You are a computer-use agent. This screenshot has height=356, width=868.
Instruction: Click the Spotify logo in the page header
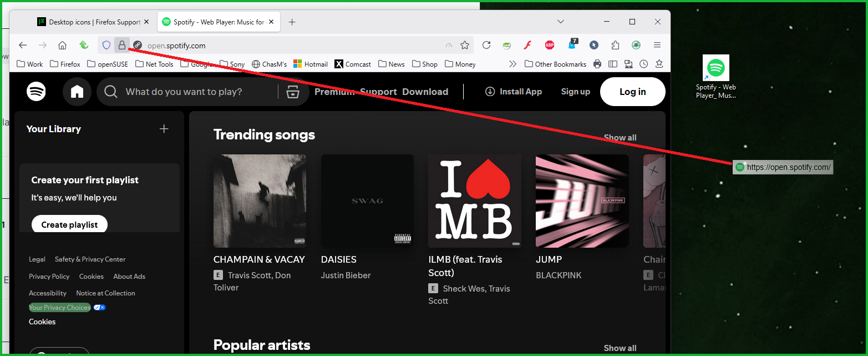pyautogui.click(x=37, y=92)
